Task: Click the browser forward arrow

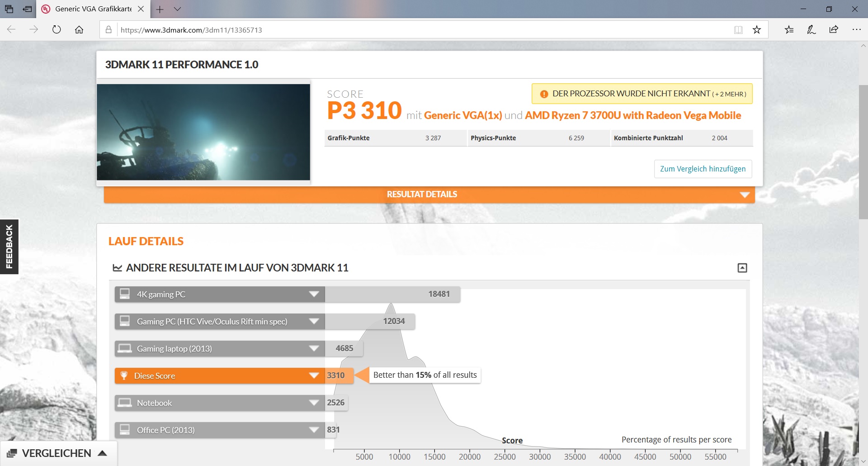Action: [x=34, y=30]
